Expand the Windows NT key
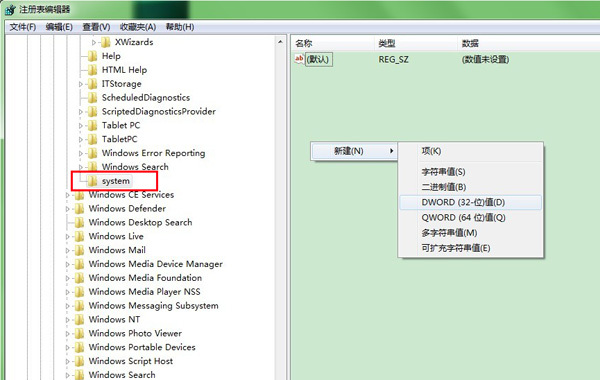 [x=67, y=320]
